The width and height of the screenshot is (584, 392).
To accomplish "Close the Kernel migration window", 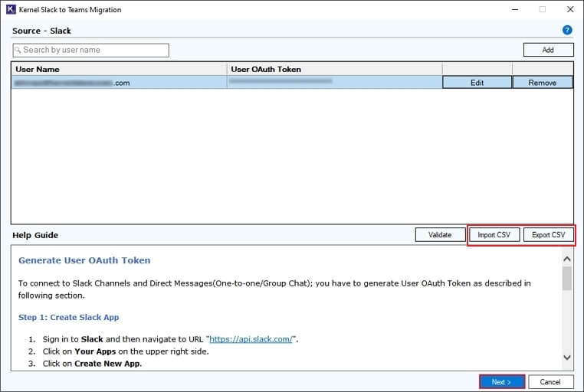I will (570, 9).
